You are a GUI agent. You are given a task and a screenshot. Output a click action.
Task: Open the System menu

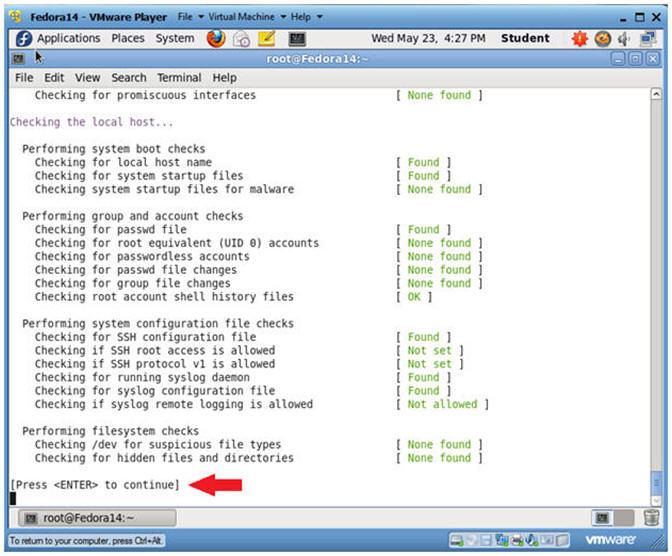[x=174, y=38]
